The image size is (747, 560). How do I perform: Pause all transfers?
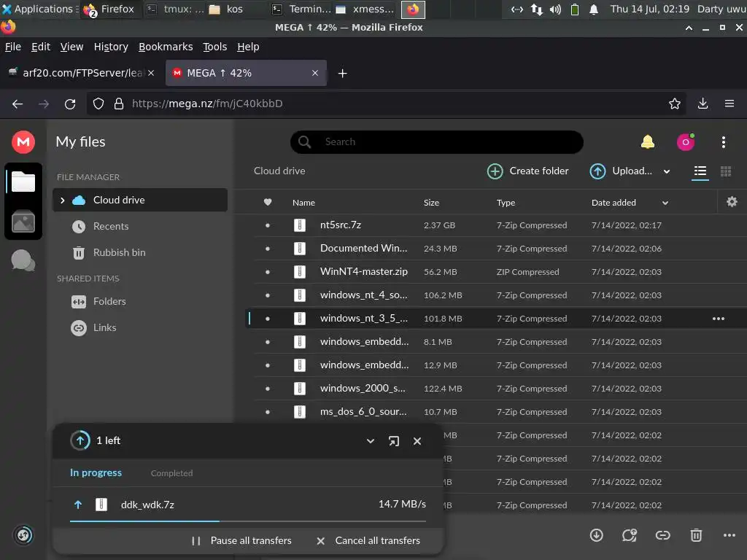241,540
